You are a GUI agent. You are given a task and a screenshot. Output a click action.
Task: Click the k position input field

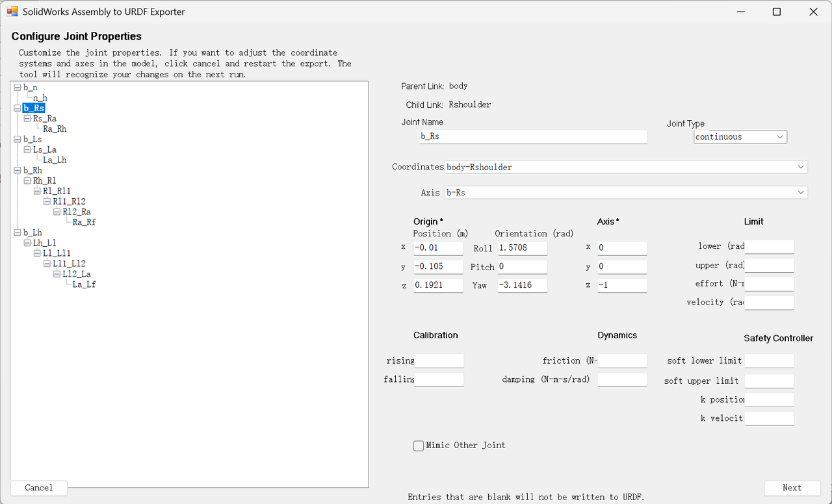click(769, 400)
